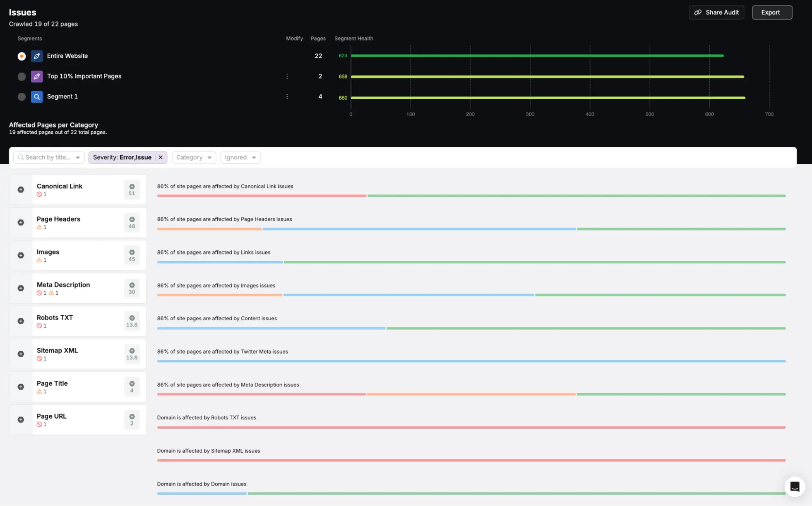The image size is (812, 506).
Task: Click the Canonical Link score badge 51
Action: [132, 190]
